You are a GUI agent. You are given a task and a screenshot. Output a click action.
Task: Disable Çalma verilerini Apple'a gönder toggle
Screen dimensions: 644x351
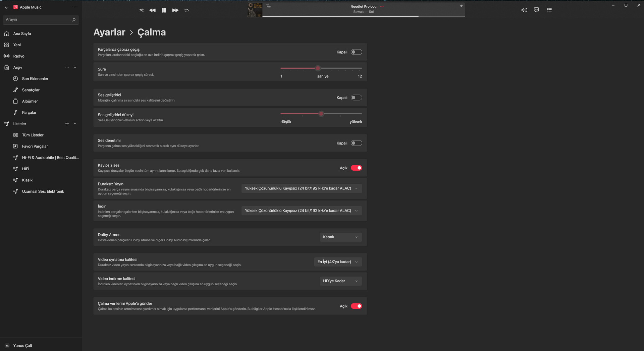click(x=356, y=306)
